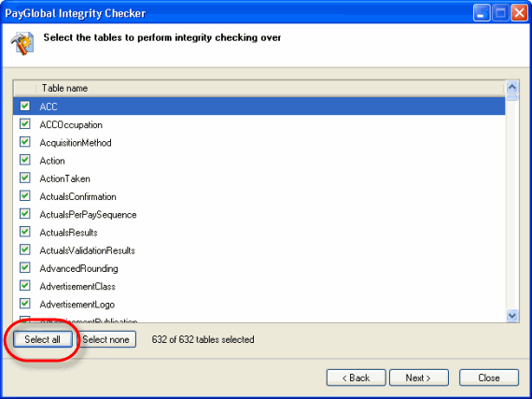The image size is (532, 399).
Task: Toggle the AcquisitionMethod checkbox
Action: [25, 142]
